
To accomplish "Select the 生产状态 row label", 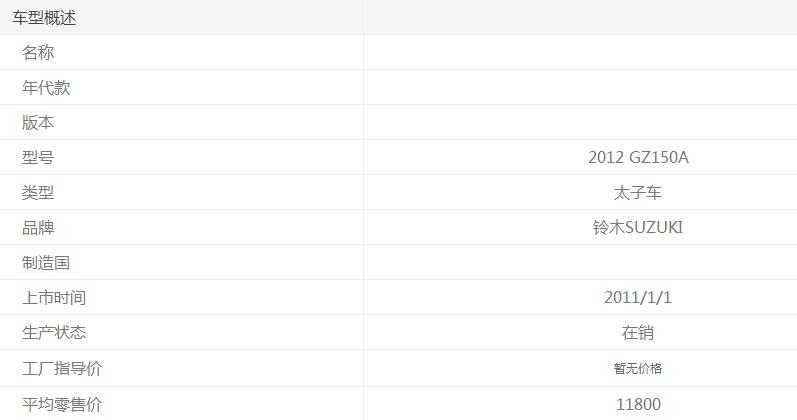I will tap(54, 333).
